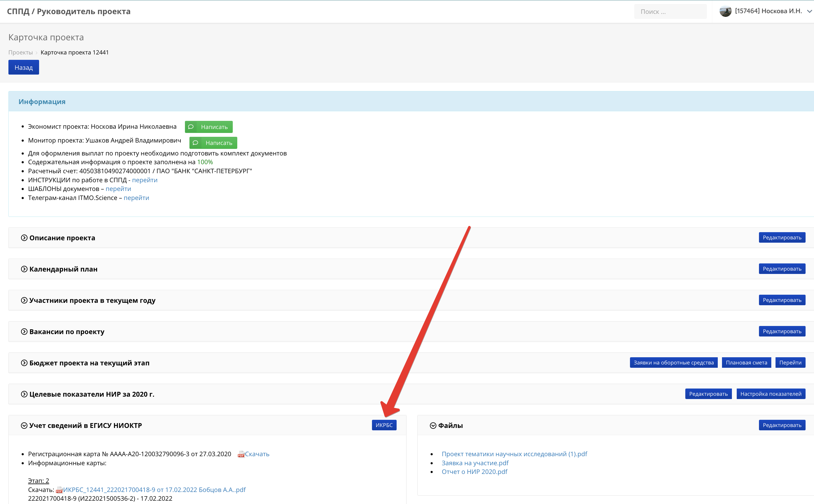The width and height of the screenshot is (814, 504).
Task: Open ИНСТРУКЦИИ по работе перейти link
Action: pos(145,180)
